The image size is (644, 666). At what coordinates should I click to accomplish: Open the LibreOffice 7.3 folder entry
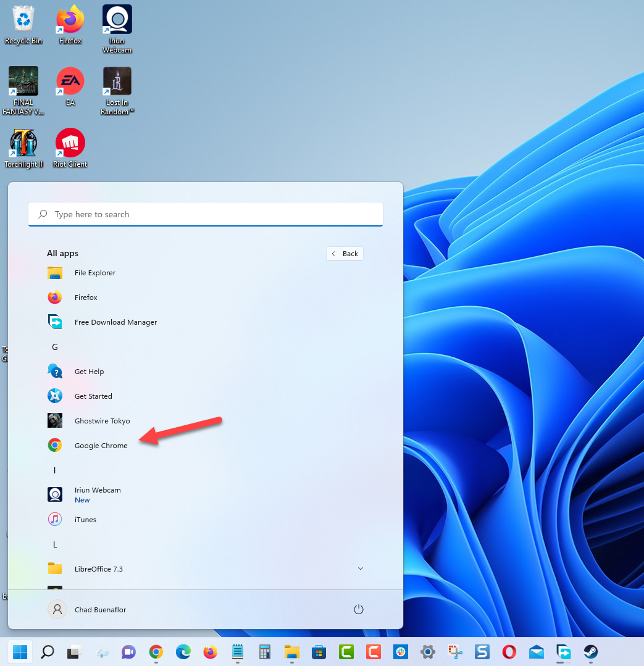[x=205, y=568]
